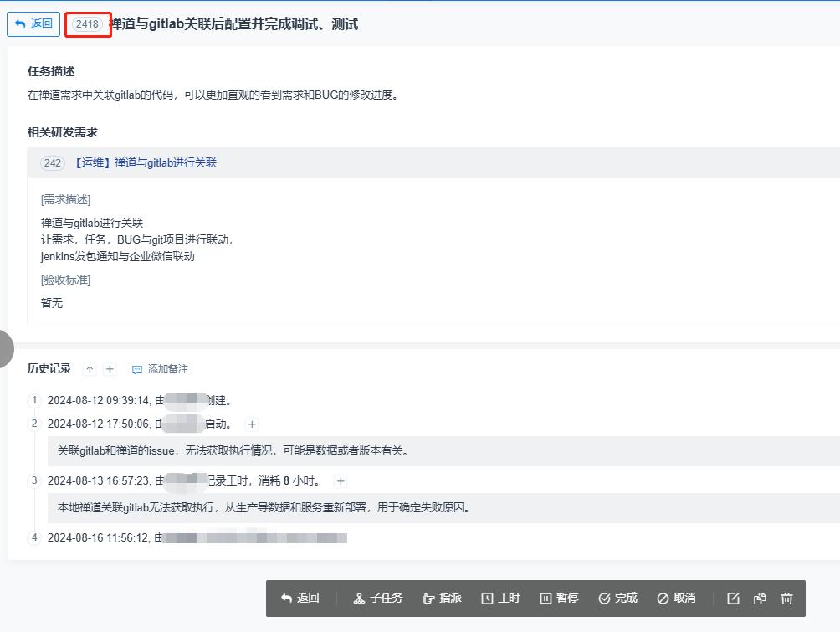Pause the task via 暂停
The image size is (840, 632).
559,599
